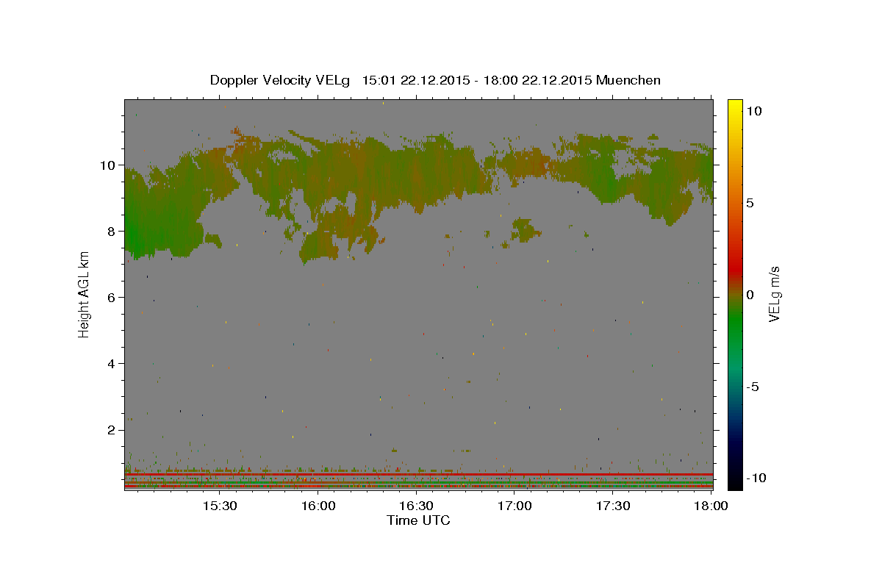Click the small isolated cloud patch near 17:00
Image resolution: width=882 pixels, height=588 pixels.
pos(522,229)
